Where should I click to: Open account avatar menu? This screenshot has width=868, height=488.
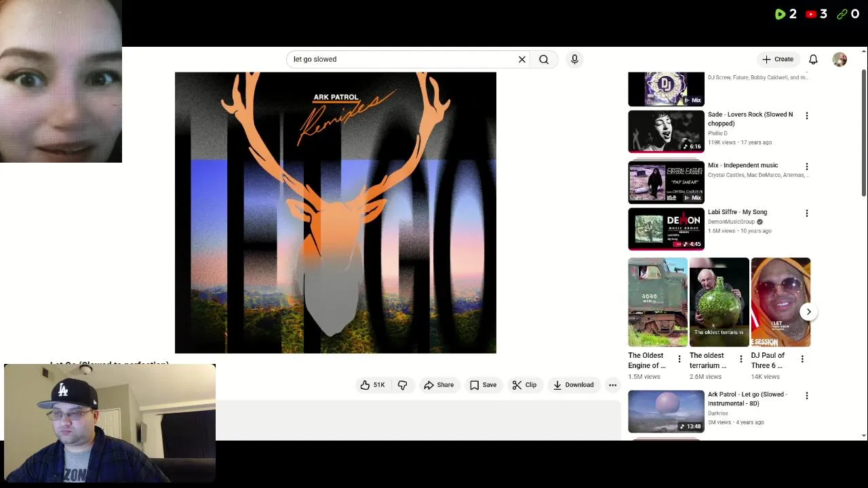[840, 59]
